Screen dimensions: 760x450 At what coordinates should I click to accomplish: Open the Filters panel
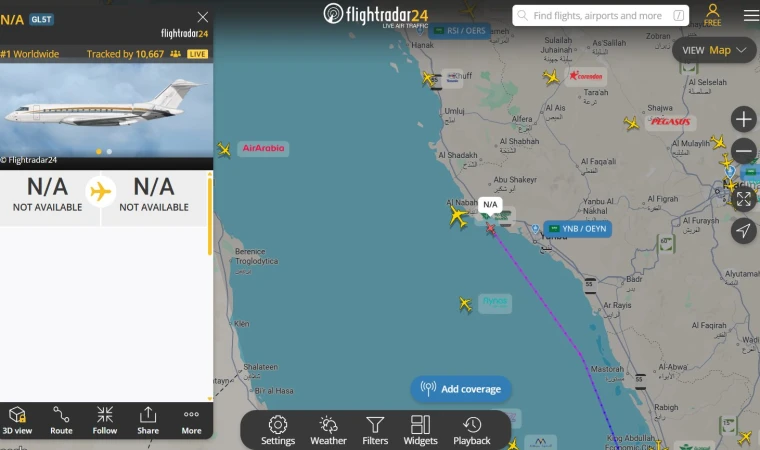[375, 430]
